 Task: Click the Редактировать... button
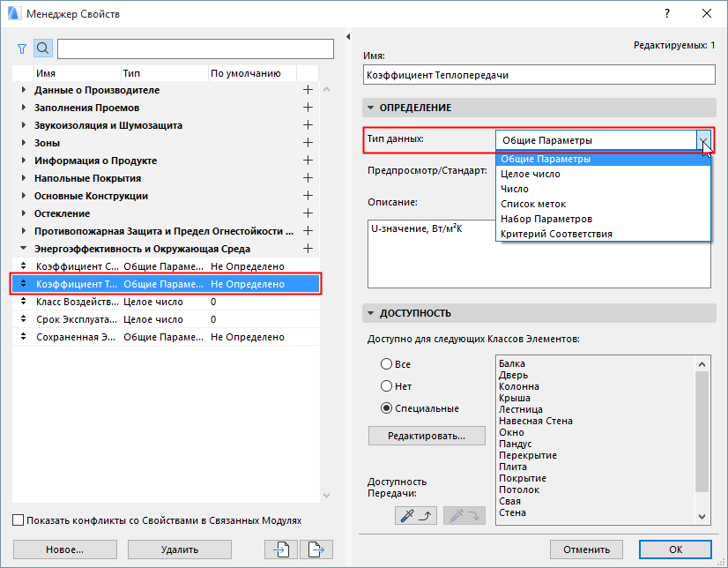click(x=427, y=436)
